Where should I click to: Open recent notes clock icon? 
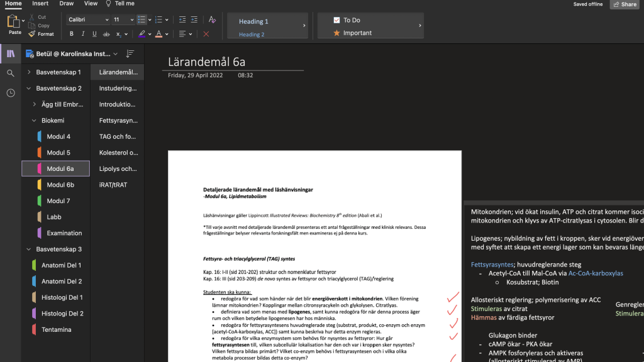(11, 93)
